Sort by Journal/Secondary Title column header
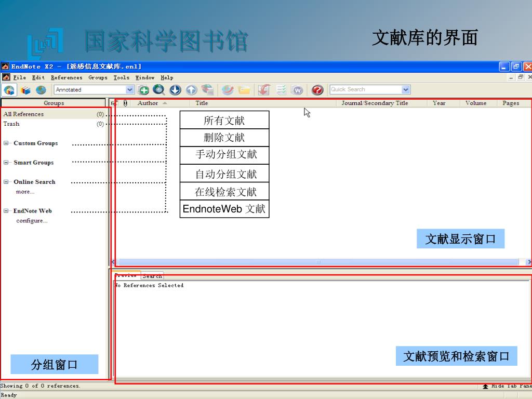Image resolution: width=532 pixels, height=399 pixels. click(375, 103)
